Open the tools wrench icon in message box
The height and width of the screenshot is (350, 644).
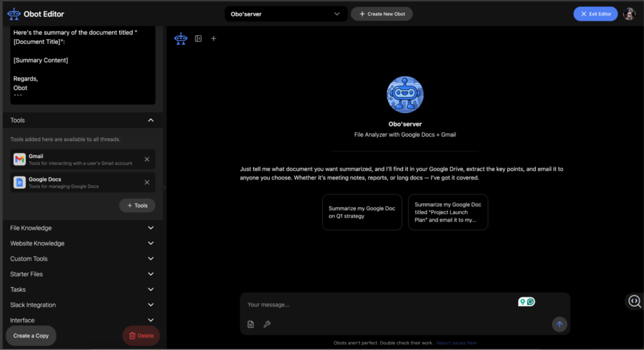click(x=267, y=324)
